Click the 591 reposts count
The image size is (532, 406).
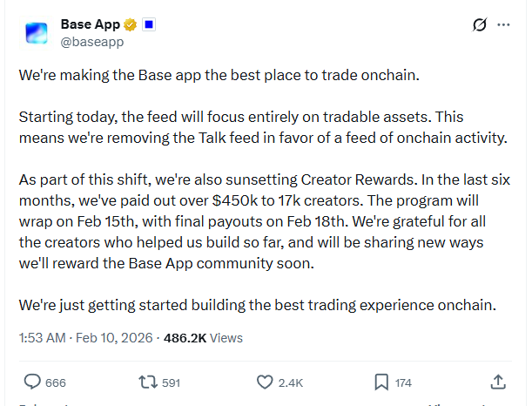click(171, 382)
